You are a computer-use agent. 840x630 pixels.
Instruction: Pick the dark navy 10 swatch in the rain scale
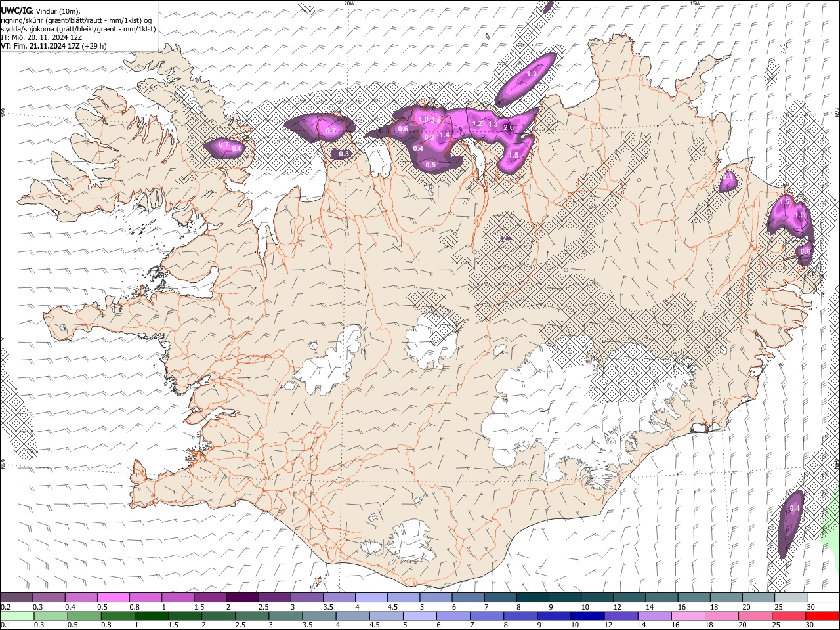(x=587, y=616)
